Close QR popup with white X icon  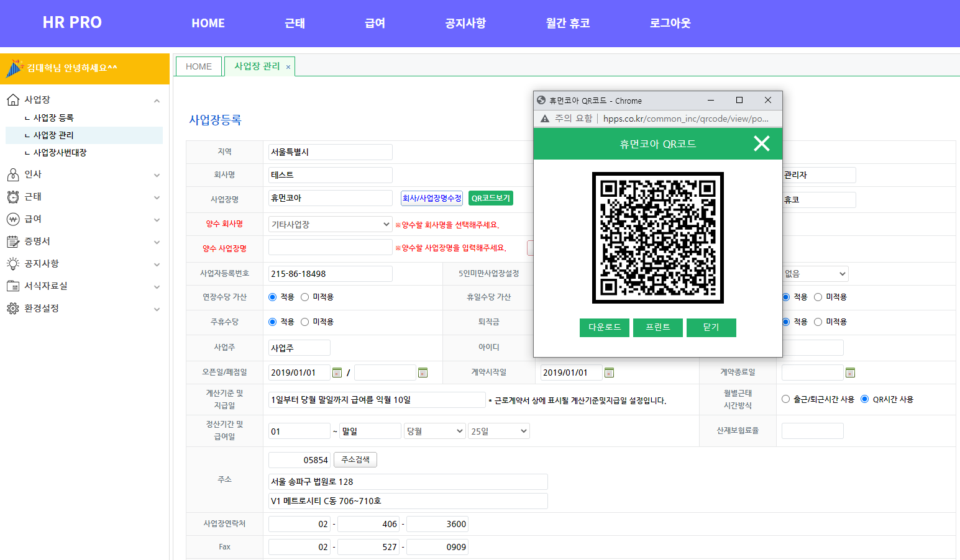click(x=761, y=143)
